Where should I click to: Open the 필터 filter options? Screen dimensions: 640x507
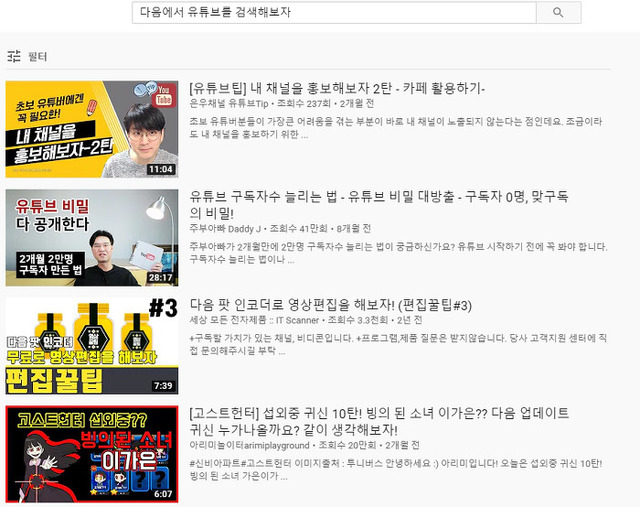(x=37, y=57)
